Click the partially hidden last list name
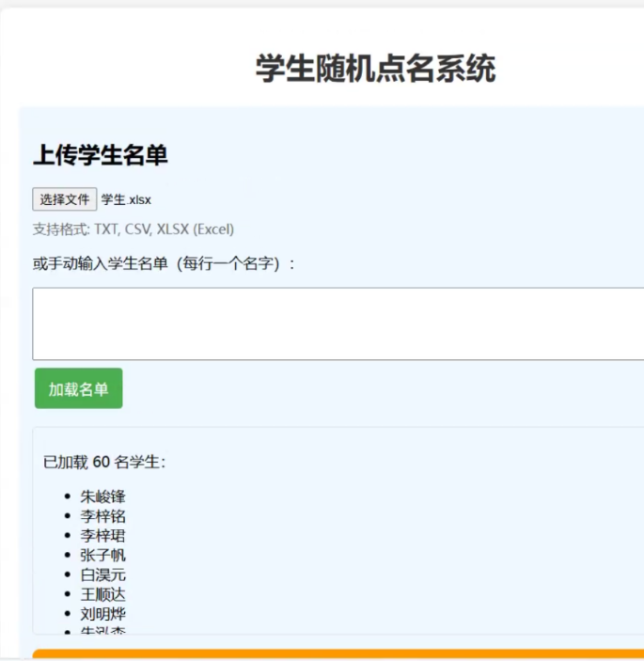Screen dimensions: 644x661 click(102, 631)
